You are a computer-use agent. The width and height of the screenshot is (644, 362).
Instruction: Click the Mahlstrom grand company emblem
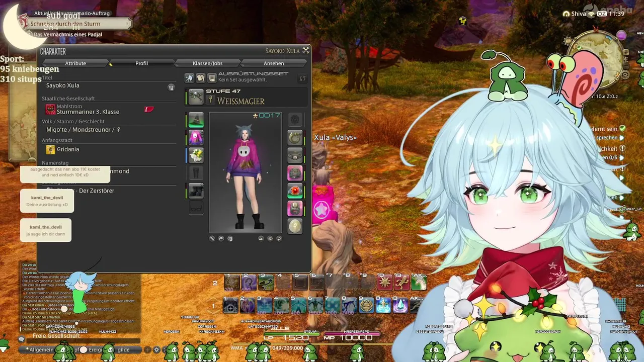click(x=50, y=109)
